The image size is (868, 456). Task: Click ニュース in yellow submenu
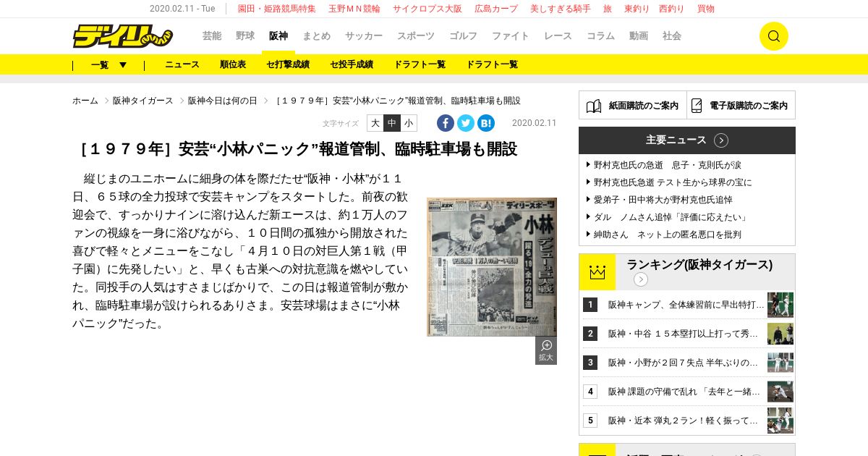(182, 64)
